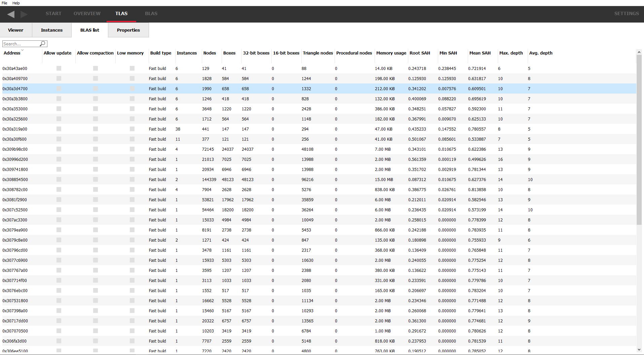Sort by Root SAH column header

[x=420, y=53]
